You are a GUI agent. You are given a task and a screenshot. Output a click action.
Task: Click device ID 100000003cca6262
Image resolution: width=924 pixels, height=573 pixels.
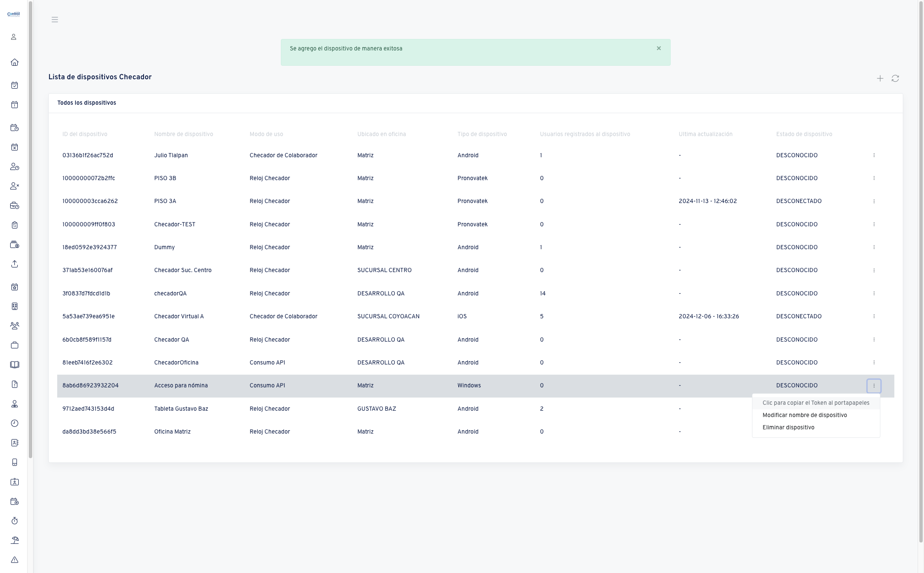(x=90, y=201)
